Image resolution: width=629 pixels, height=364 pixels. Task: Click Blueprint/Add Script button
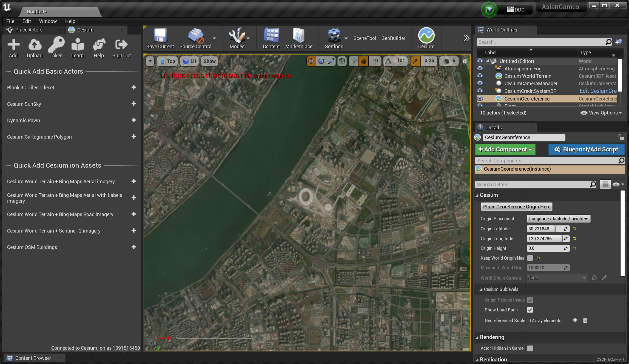pos(587,150)
